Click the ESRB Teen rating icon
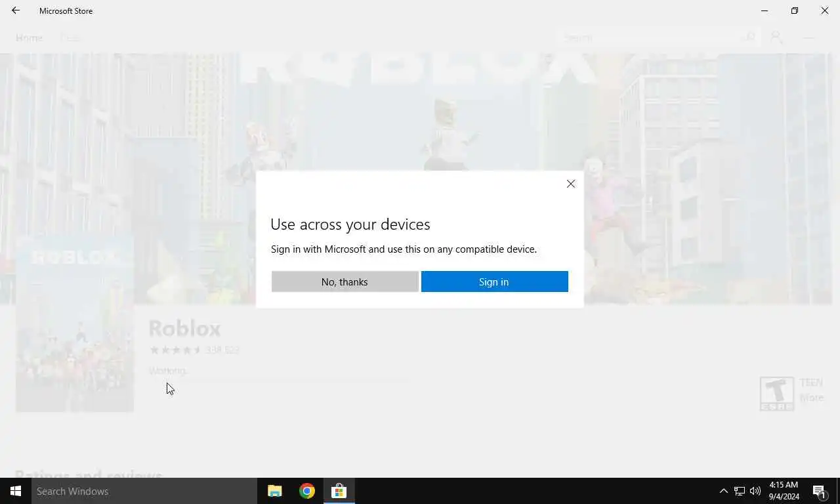This screenshot has width=840, height=504. 776,394
